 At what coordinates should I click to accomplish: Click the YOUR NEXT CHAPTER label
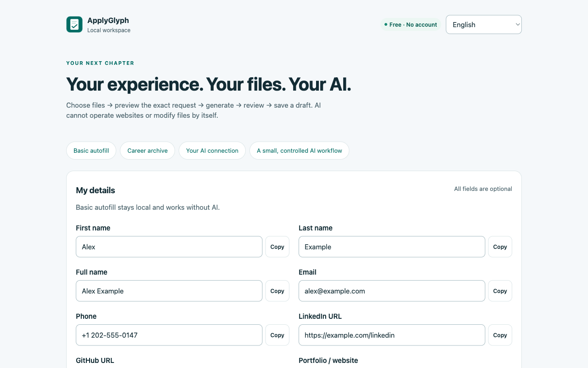pyautogui.click(x=100, y=63)
